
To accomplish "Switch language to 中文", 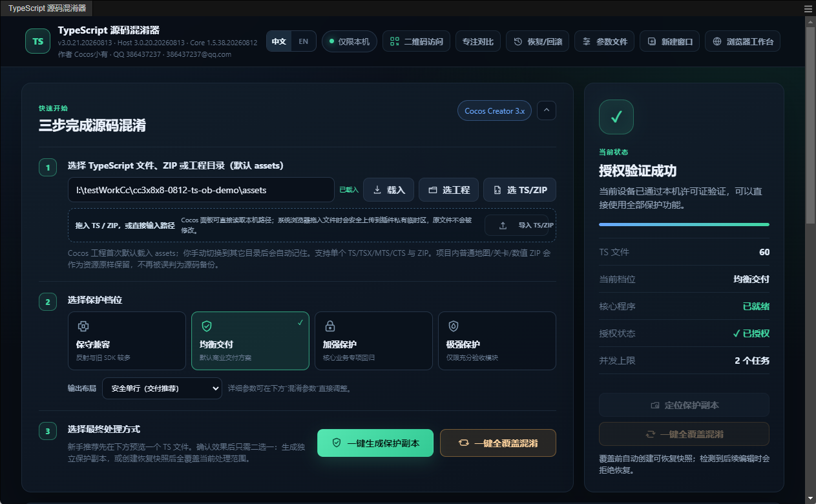I will click(x=279, y=41).
